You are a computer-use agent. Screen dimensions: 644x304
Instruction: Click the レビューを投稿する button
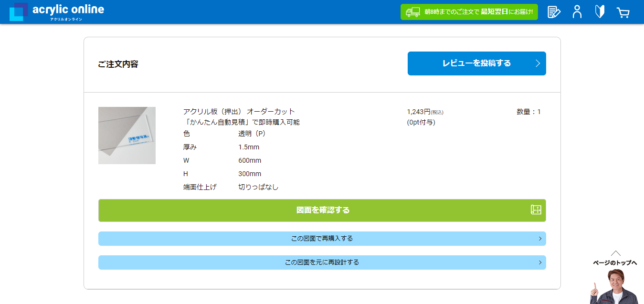coord(476,63)
